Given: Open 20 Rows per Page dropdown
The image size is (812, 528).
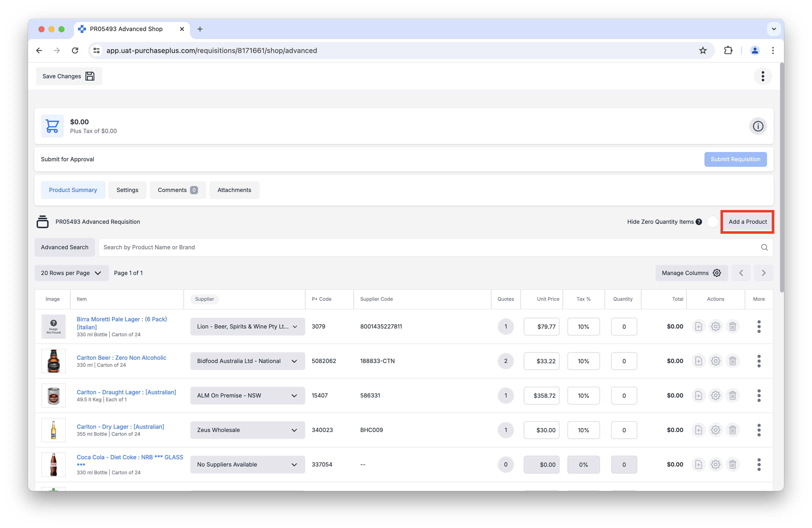Looking at the screenshot, I should point(72,273).
